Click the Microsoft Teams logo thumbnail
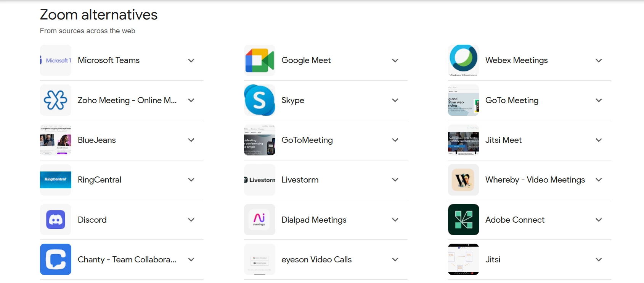This screenshot has width=644, height=283. (56, 60)
